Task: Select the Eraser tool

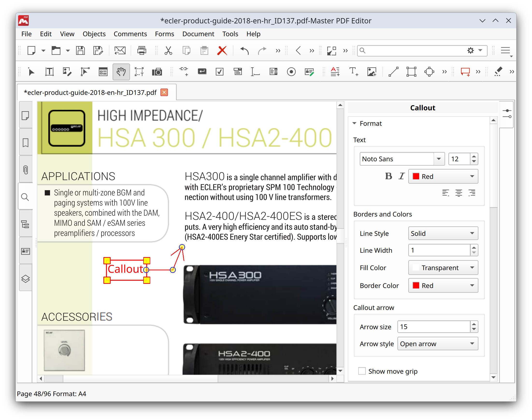Action: pos(497,71)
